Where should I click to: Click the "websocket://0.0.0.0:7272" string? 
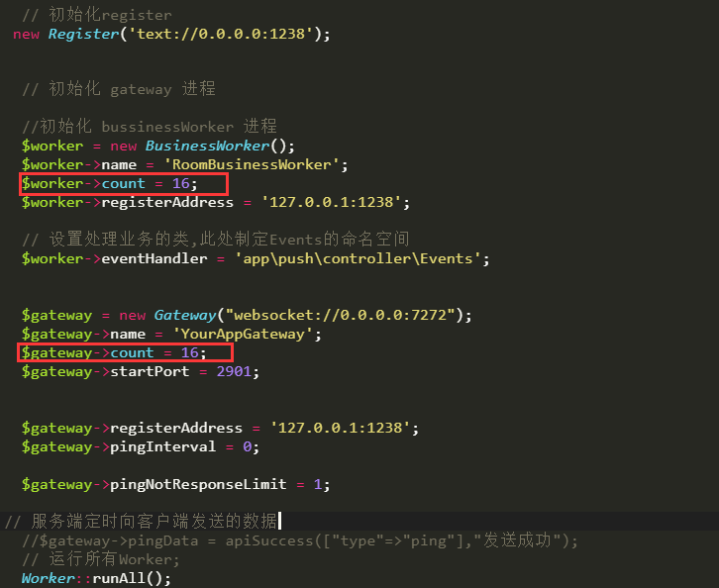tap(341, 315)
